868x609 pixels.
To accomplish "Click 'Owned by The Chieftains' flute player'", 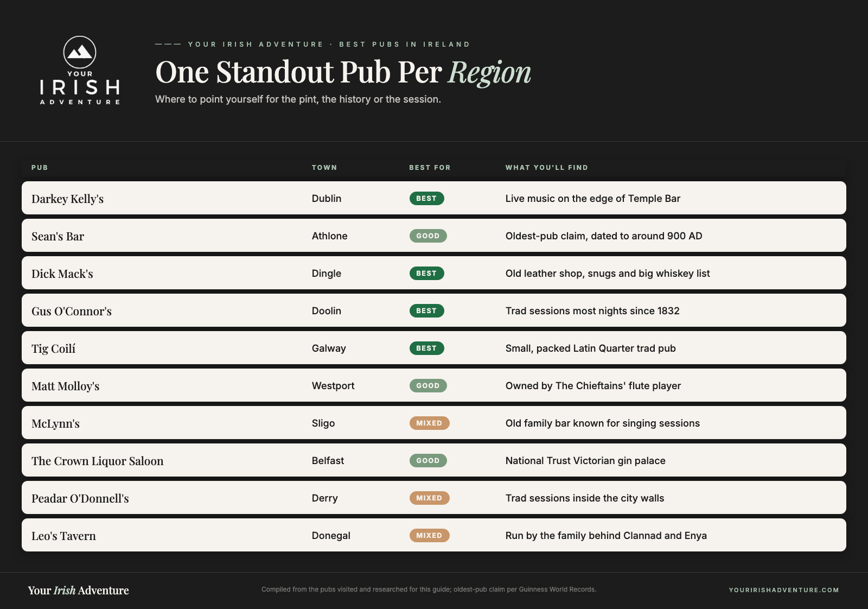I will point(593,386).
